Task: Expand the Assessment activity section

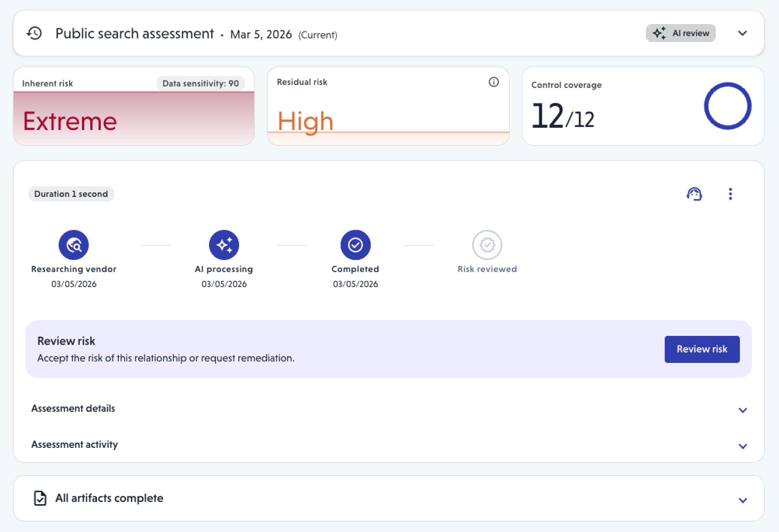Action: coord(742,446)
